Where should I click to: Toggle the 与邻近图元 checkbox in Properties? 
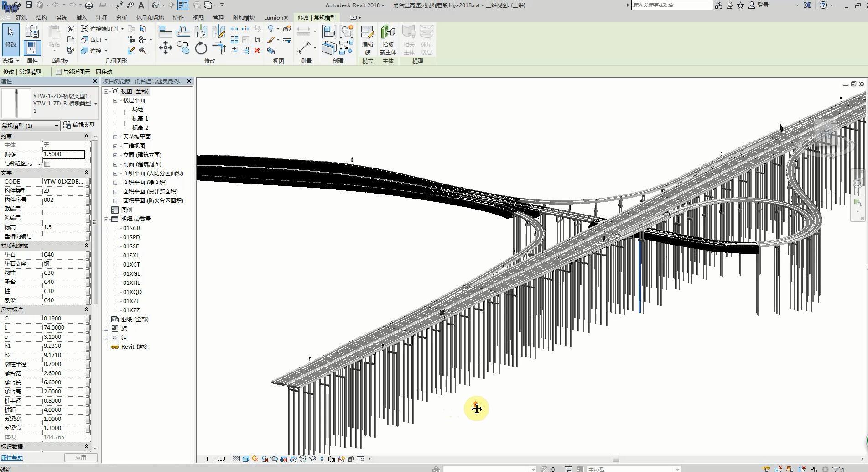tap(47, 163)
